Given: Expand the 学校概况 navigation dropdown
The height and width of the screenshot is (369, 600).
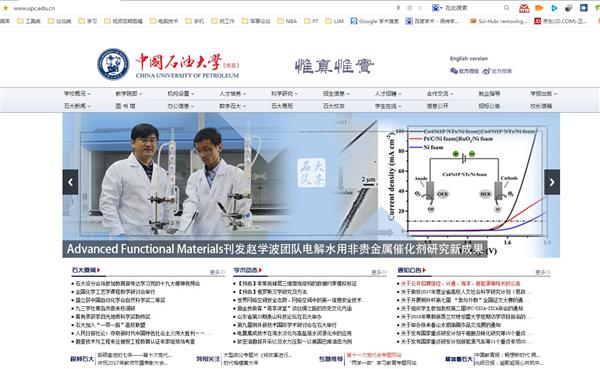Looking at the screenshot, I should point(77,93).
